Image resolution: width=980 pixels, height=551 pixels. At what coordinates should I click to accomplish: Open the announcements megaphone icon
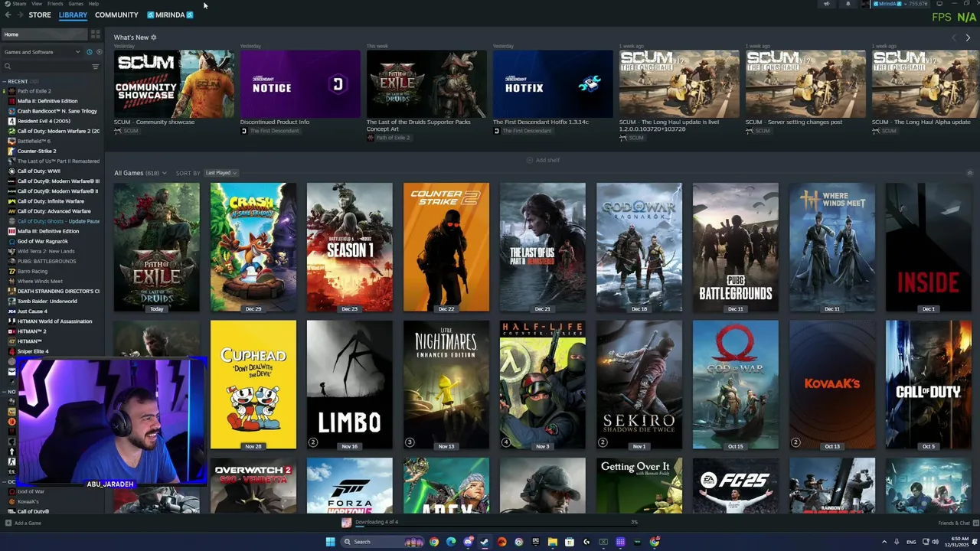(827, 4)
